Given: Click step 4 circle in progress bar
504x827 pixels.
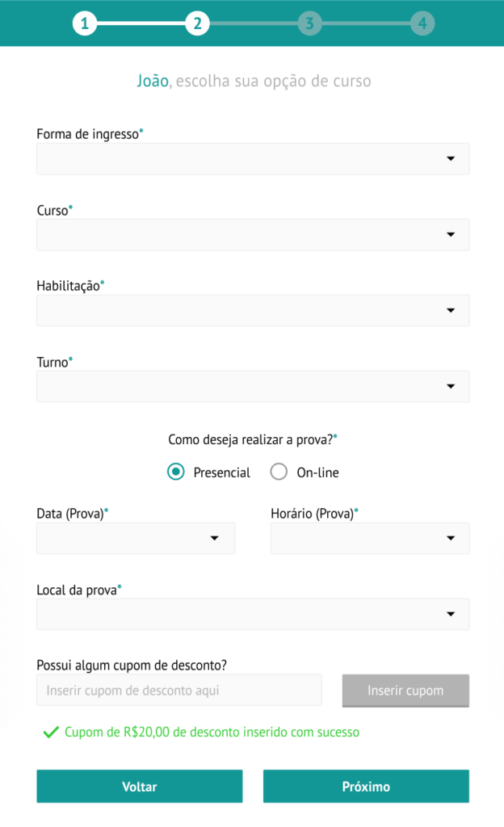Looking at the screenshot, I should [x=422, y=23].
